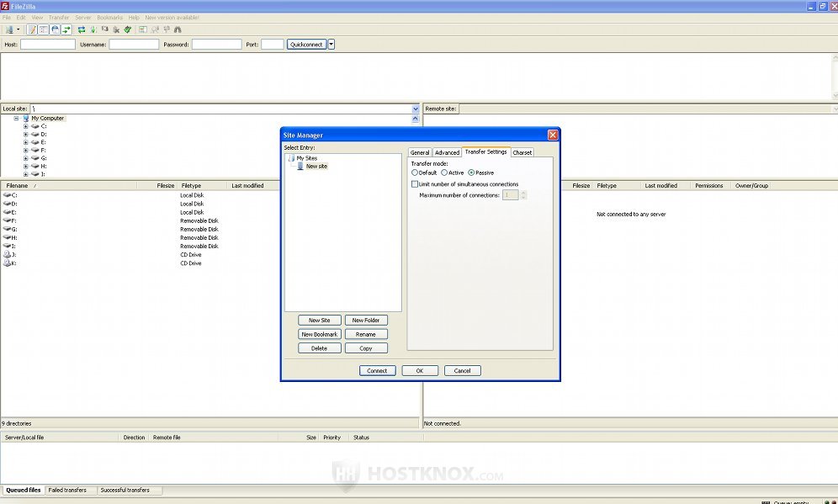The image size is (838, 504).
Task: Click the J: CD drive icon in file list
Action: coord(7,255)
